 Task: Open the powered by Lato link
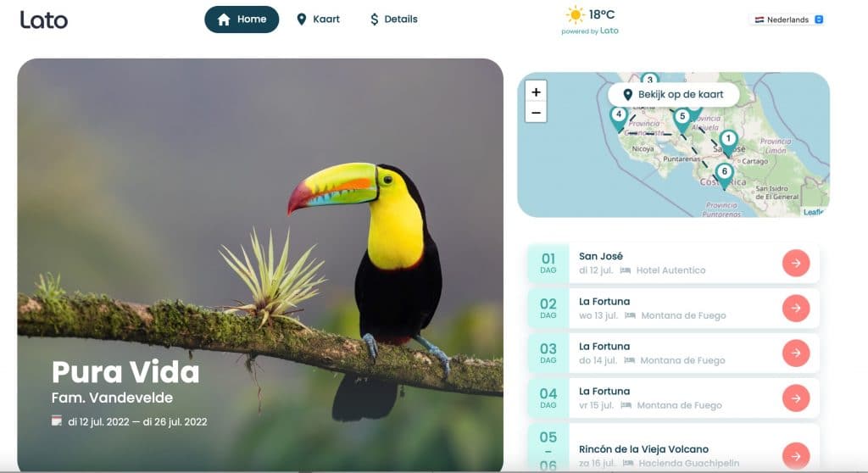tap(590, 31)
